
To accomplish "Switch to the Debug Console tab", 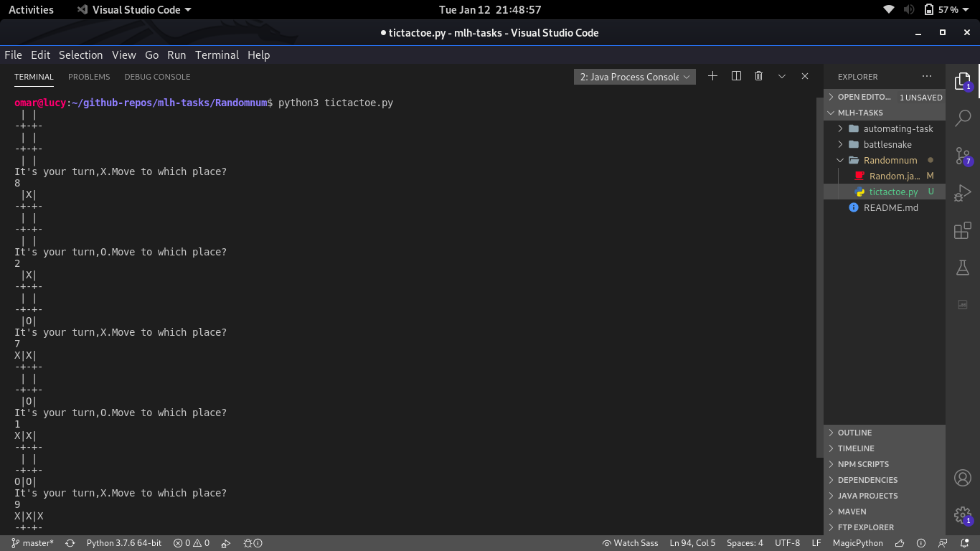I will tap(157, 77).
